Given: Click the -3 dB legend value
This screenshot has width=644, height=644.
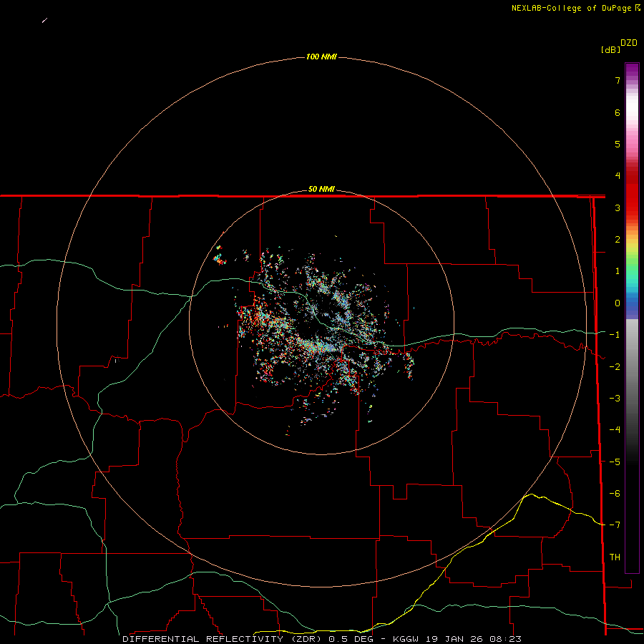Looking at the screenshot, I should tap(615, 399).
